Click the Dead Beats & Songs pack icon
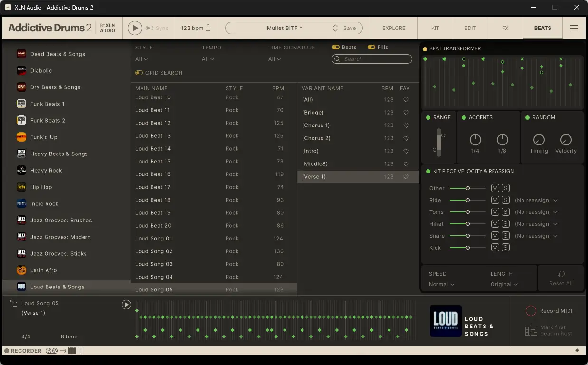The image size is (588, 365). pyautogui.click(x=21, y=54)
